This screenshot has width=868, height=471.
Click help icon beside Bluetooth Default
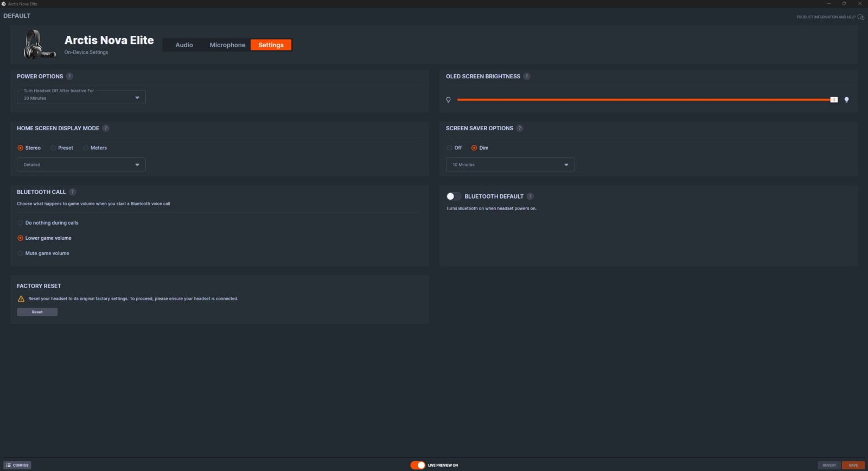pos(530,196)
